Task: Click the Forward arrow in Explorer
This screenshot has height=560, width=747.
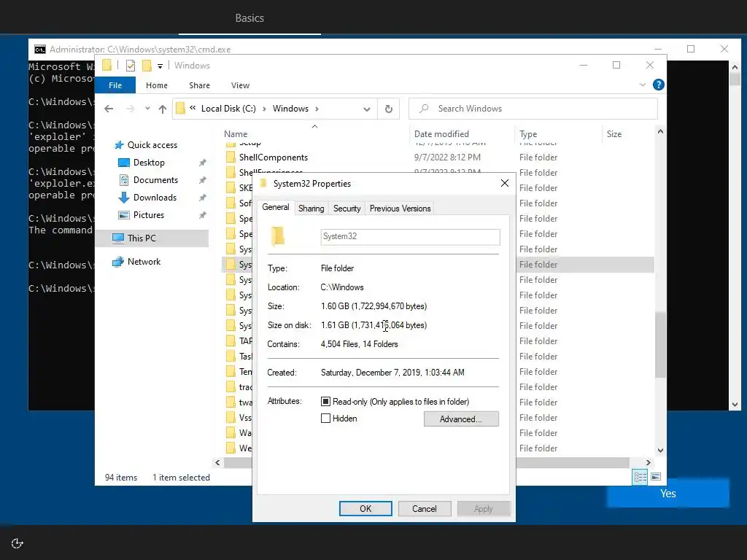Action: (130, 109)
